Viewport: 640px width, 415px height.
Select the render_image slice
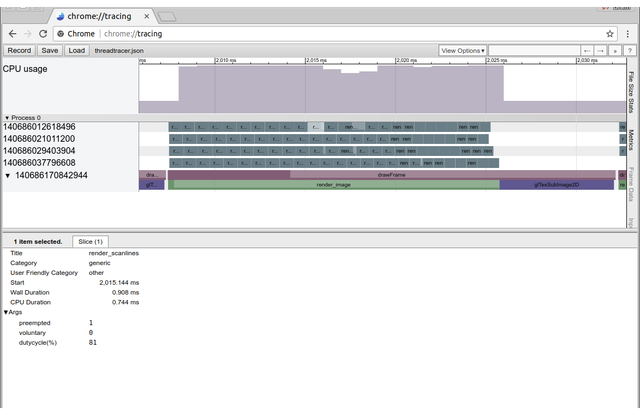(333, 185)
